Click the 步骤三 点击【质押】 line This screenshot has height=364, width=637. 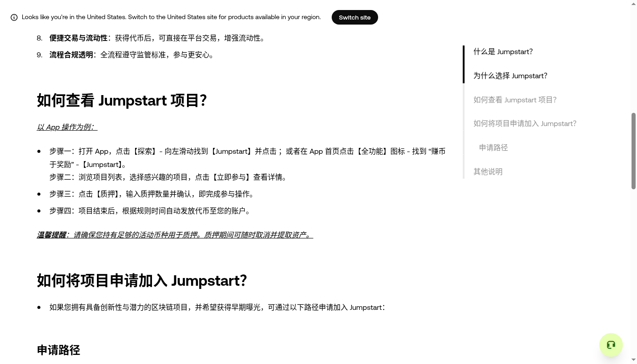tap(153, 194)
